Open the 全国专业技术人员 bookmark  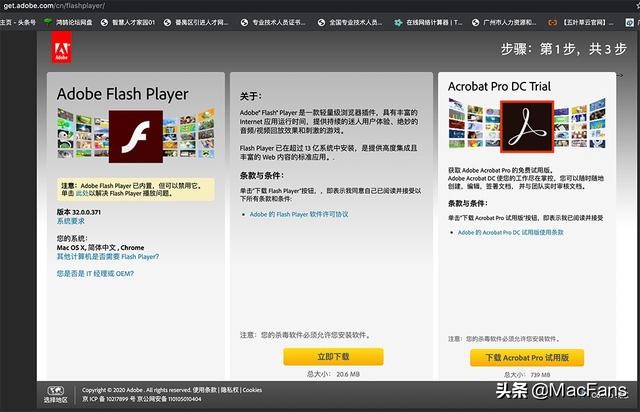click(x=351, y=22)
